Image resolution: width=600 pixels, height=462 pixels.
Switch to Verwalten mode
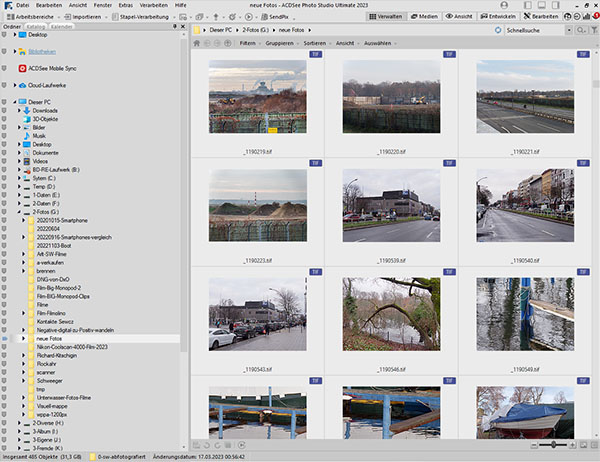[387, 17]
